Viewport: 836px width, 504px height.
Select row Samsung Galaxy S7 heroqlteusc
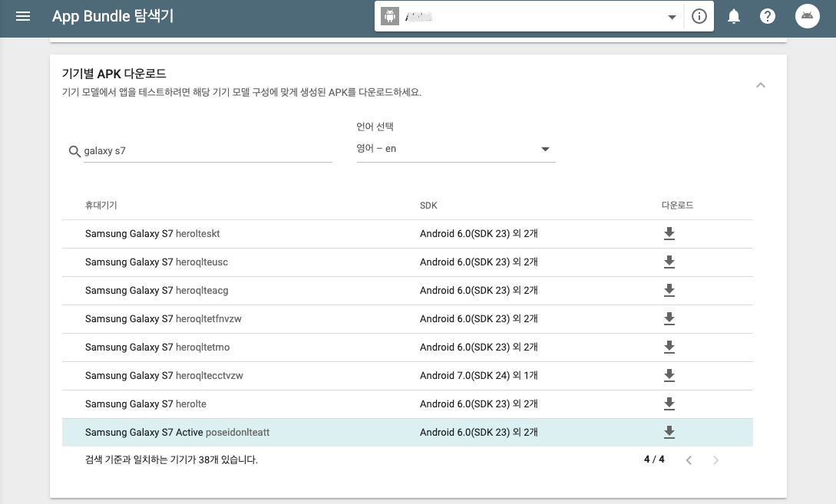pyautogui.click(x=408, y=262)
